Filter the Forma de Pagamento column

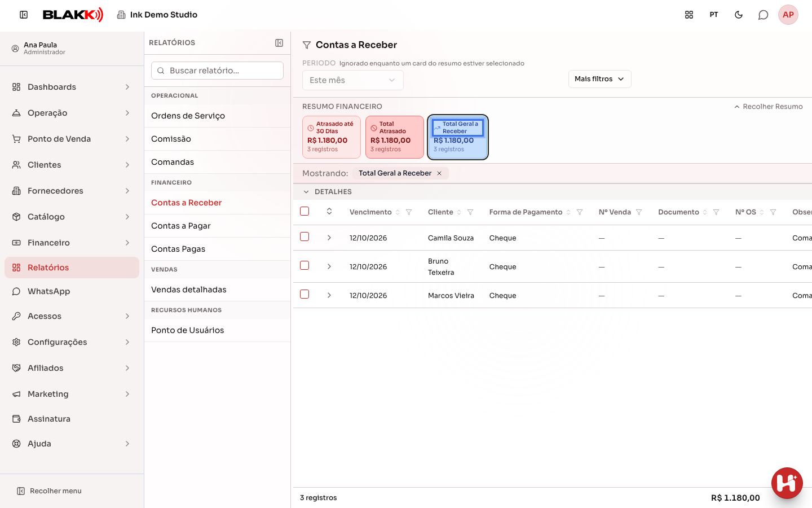click(580, 212)
